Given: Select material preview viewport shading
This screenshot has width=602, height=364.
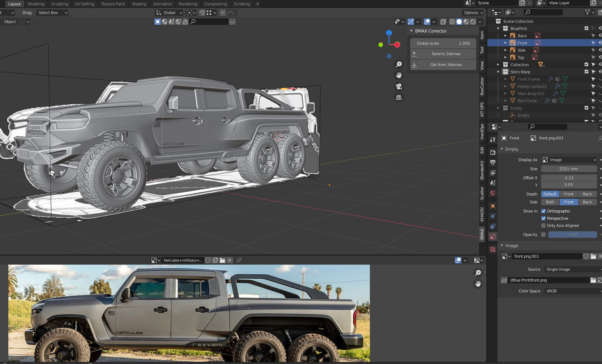Looking at the screenshot, I should [x=466, y=22].
